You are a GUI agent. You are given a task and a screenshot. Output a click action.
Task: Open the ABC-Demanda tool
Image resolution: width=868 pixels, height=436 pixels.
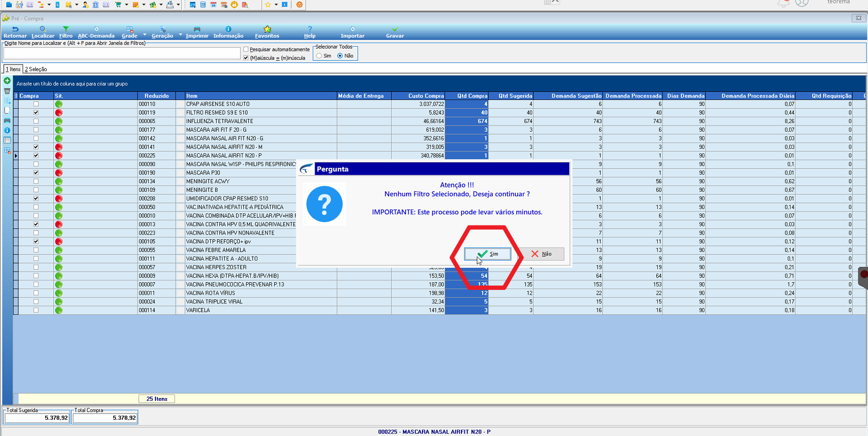pos(96,32)
